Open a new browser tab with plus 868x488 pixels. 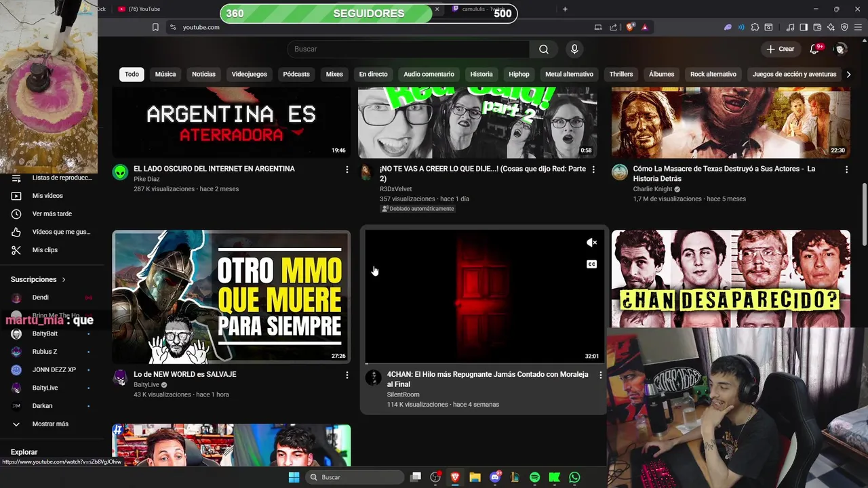pyautogui.click(x=565, y=9)
